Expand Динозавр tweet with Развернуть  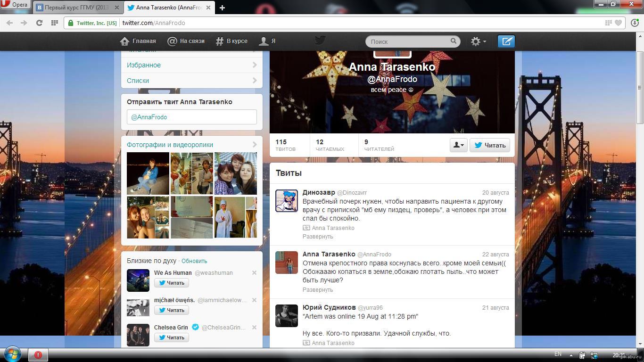(x=318, y=237)
